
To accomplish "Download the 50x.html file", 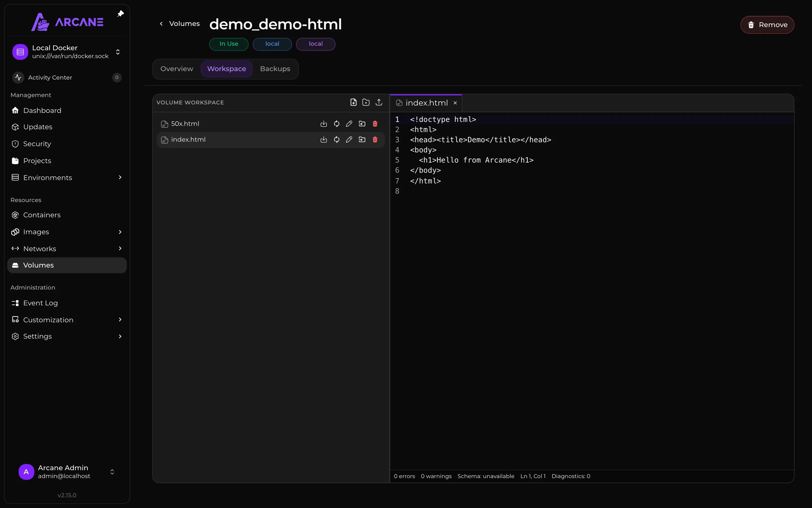I will pos(323,124).
